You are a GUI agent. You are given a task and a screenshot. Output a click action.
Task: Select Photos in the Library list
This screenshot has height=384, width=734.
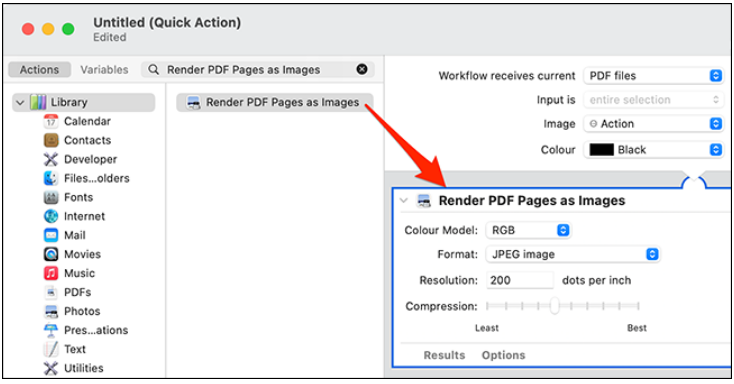click(x=82, y=311)
